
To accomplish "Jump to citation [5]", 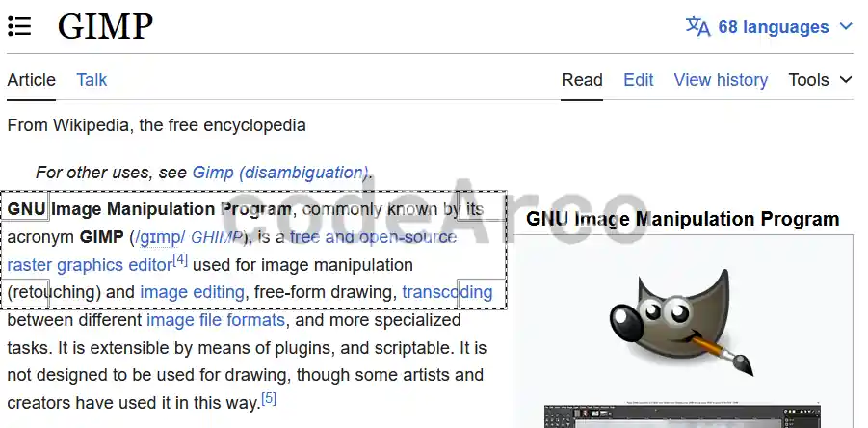I will coord(269,398).
